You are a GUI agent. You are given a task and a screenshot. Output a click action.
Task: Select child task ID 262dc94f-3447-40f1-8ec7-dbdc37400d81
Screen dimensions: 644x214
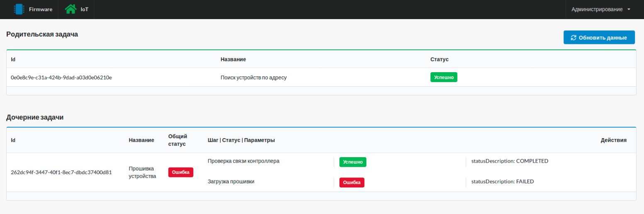click(x=61, y=172)
